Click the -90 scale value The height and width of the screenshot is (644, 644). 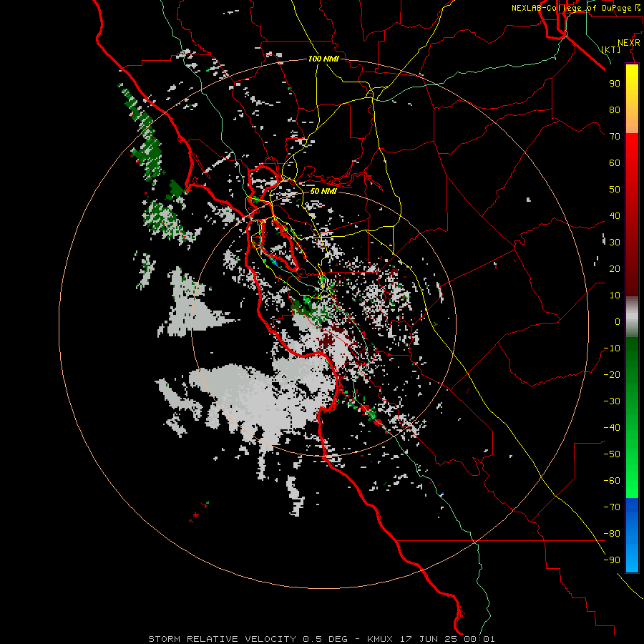click(x=612, y=560)
